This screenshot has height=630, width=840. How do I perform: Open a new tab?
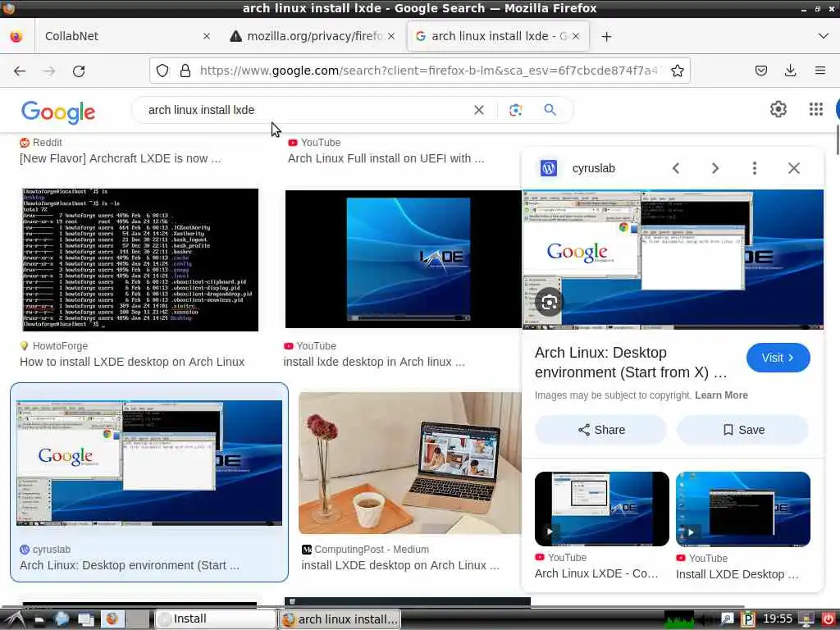(x=606, y=36)
